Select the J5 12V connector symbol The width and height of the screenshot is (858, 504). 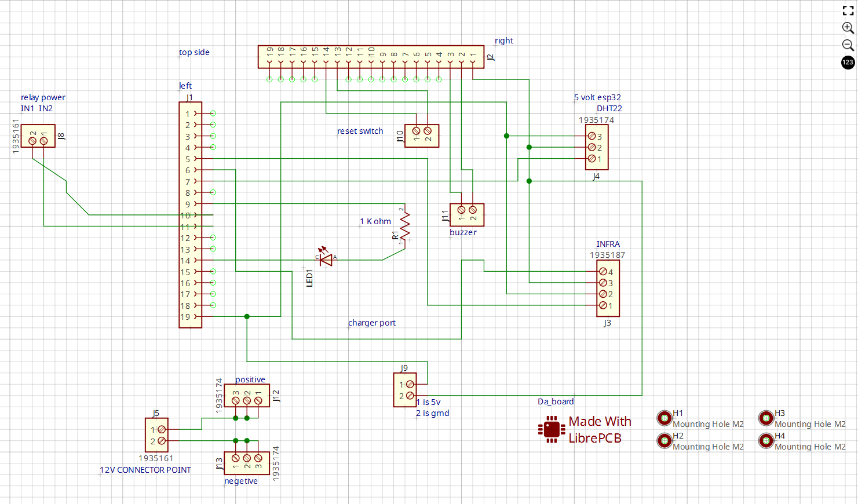click(x=156, y=435)
